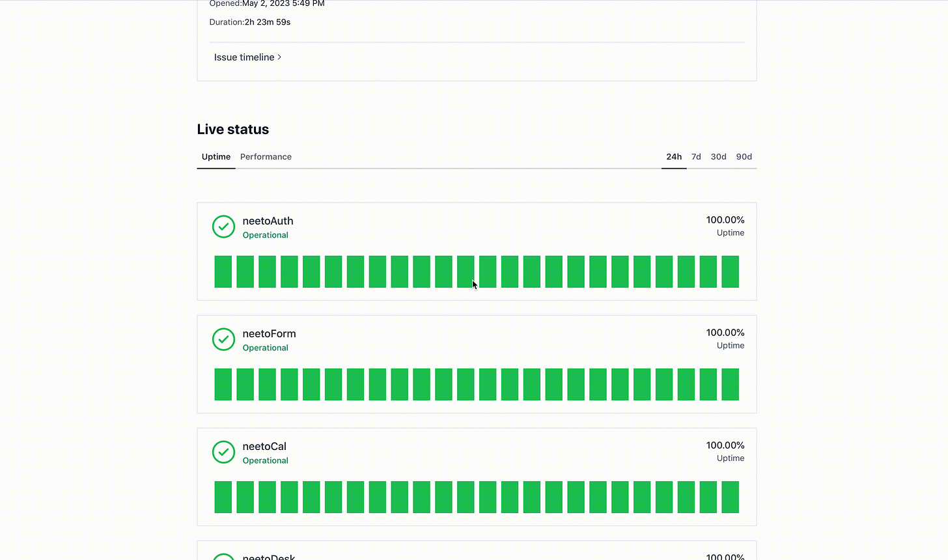The height and width of the screenshot is (560, 948).
Task: Expand the Issue timeline chevron arrow
Action: tap(279, 57)
